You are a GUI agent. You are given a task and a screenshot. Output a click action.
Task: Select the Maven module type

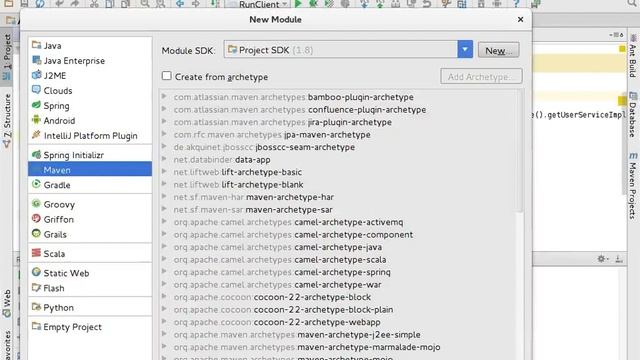[90, 170]
